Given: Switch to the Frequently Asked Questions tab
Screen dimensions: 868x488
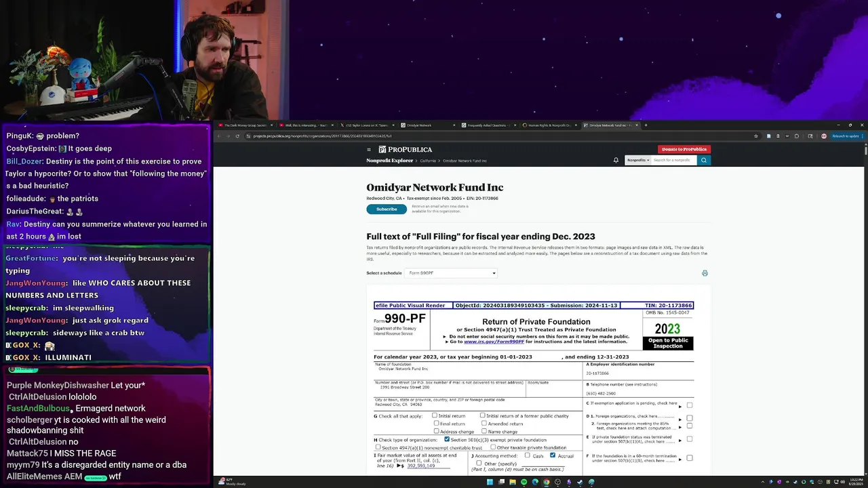Looking at the screenshot, I should pyautogui.click(x=490, y=125).
